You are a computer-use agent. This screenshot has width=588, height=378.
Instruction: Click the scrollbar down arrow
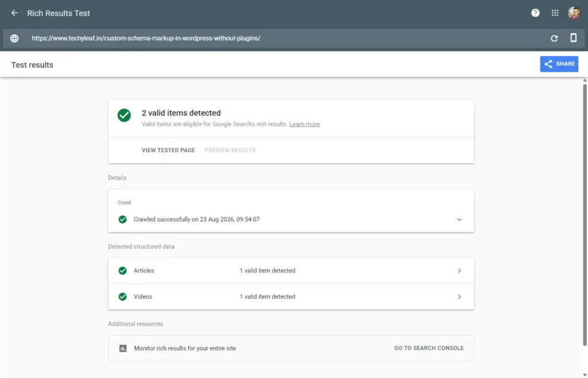585,375
